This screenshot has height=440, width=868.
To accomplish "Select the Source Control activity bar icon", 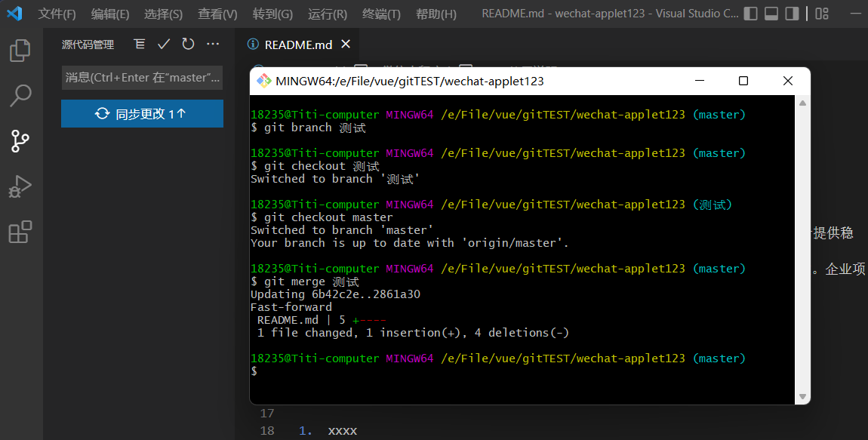I will tap(20, 141).
